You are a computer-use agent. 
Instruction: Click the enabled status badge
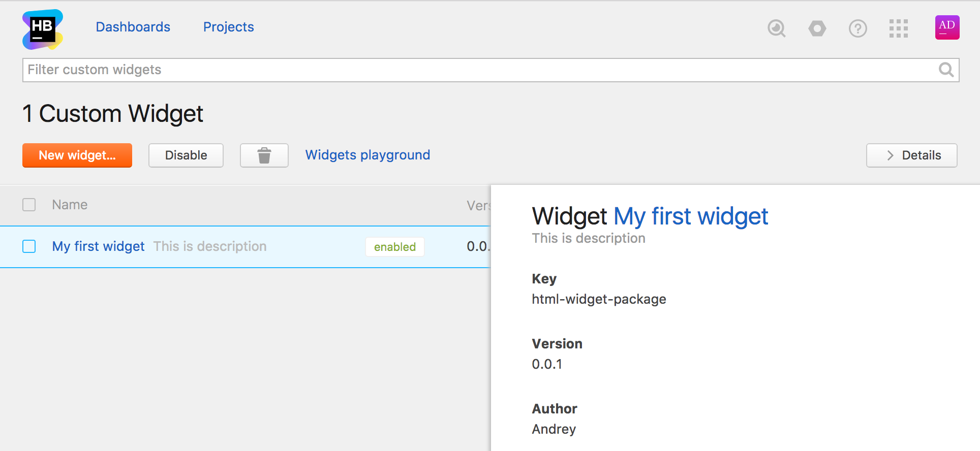[x=395, y=247]
